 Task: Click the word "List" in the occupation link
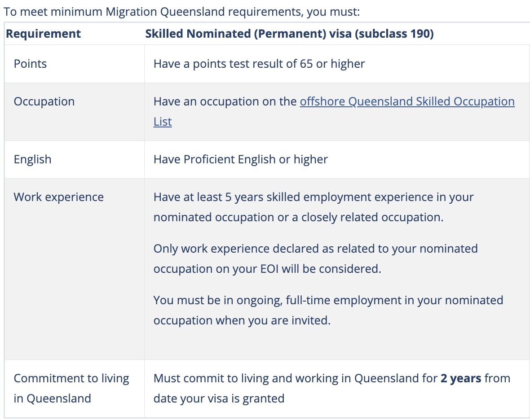click(x=163, y=122)
